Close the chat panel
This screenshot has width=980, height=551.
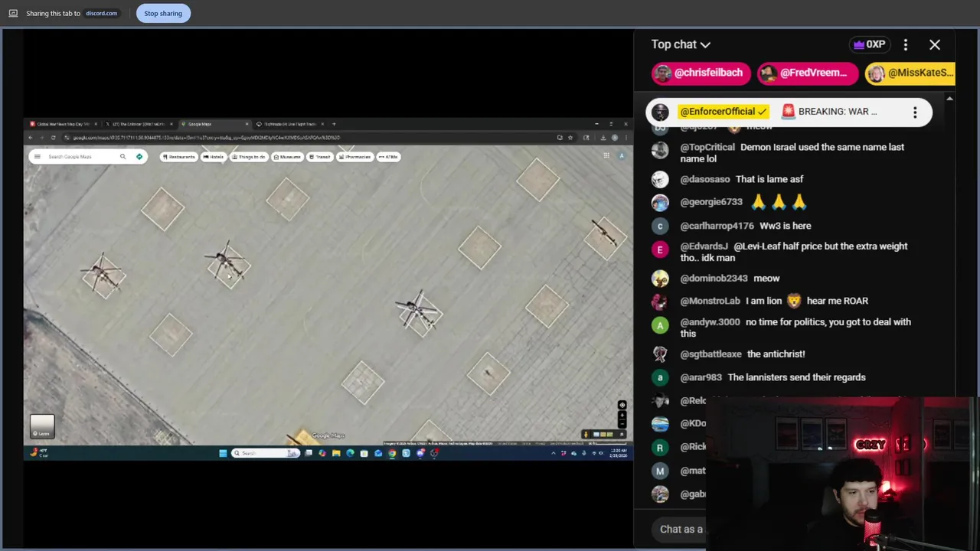pyautogui.click(x=935, y=44)
